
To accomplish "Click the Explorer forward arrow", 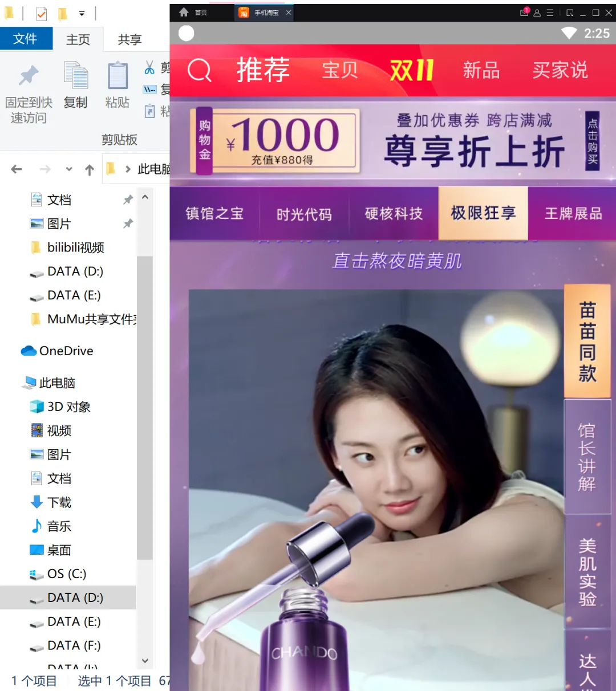I will 45,169.
